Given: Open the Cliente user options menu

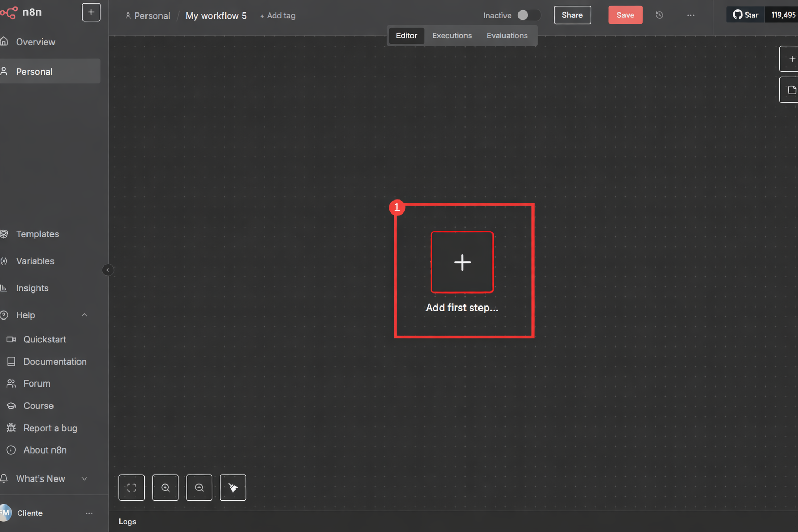Looking at the screenshot, I should click(89, 513).
